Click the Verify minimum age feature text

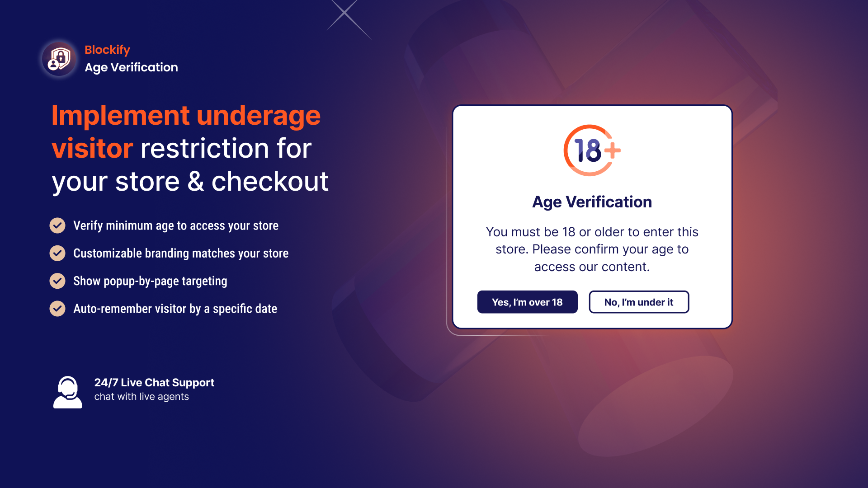[176, 225]
